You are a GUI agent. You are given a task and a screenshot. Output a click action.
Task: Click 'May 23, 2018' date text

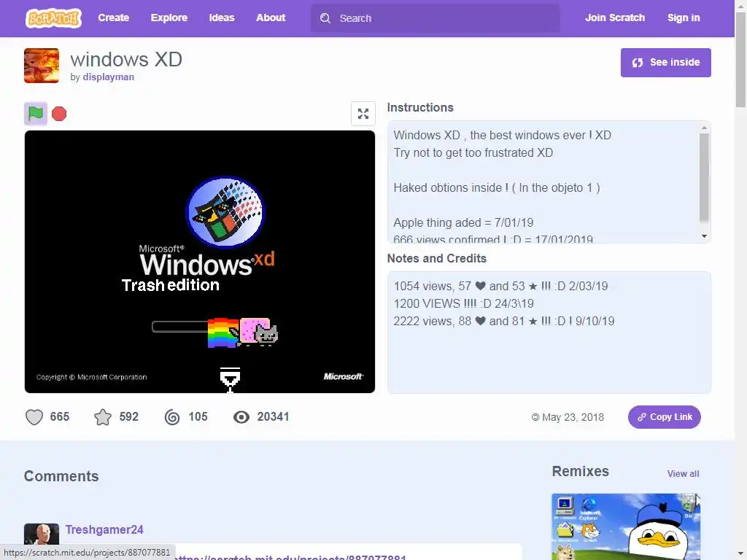[573, 417]
